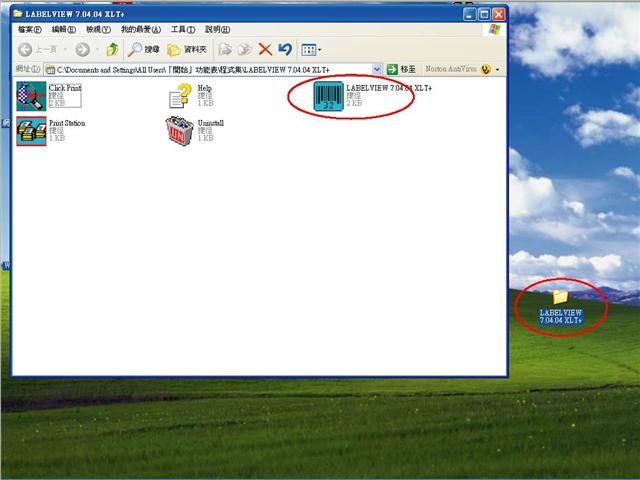
Task: Open the Norton AntiVirus toolbar dropdown
Action: tap(497, 70)
